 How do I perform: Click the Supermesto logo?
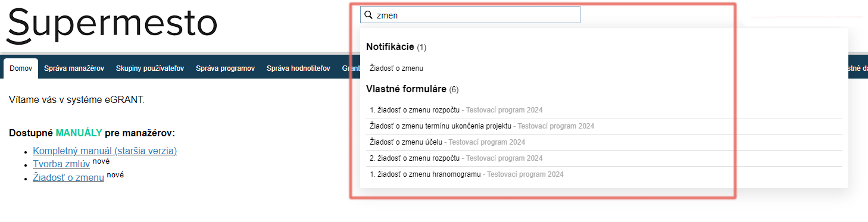coord(112,25)
